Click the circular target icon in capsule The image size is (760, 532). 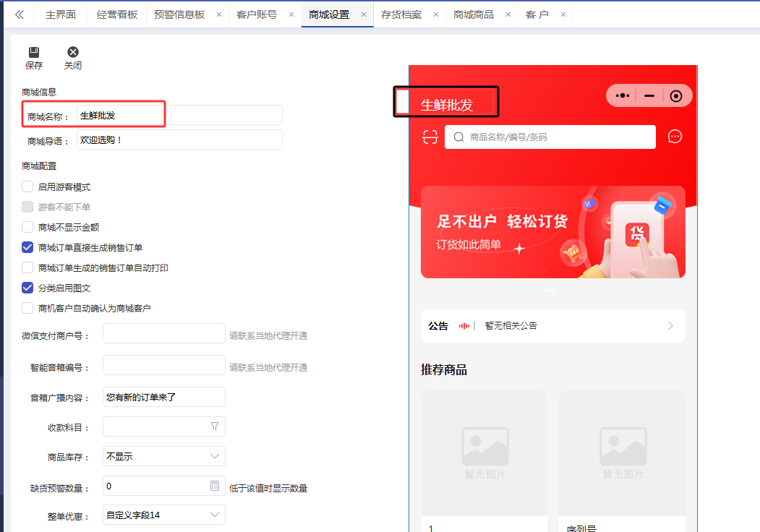click(x=676, y=95)
